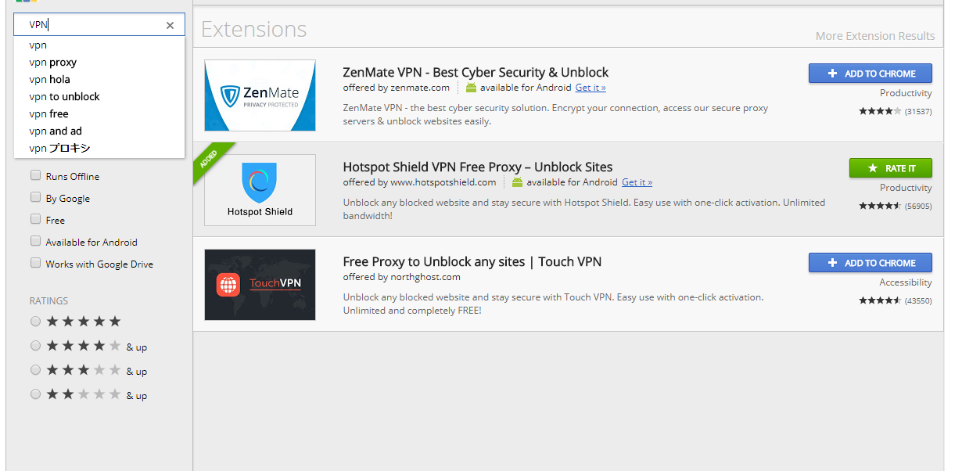The width and height of the screenshot is (980, 471).
Task: Click Rate It for Hotspot Shield
Action: tap(891, 168)
